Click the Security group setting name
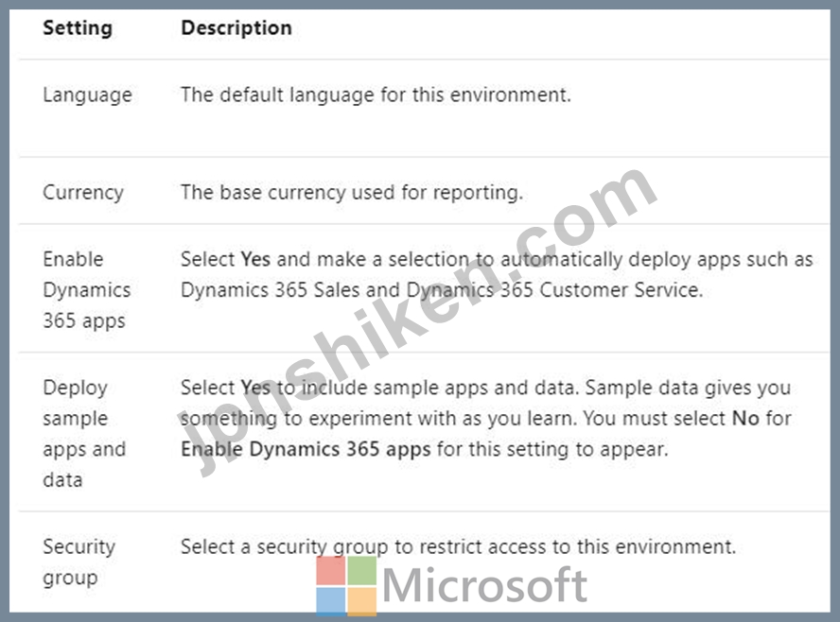The width and height of the screenshot is (840, 622). pyautogui.click(x=79, y=562)
